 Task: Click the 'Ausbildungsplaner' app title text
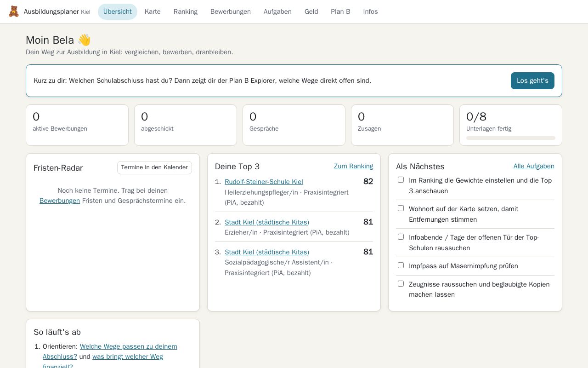[51, 11]
